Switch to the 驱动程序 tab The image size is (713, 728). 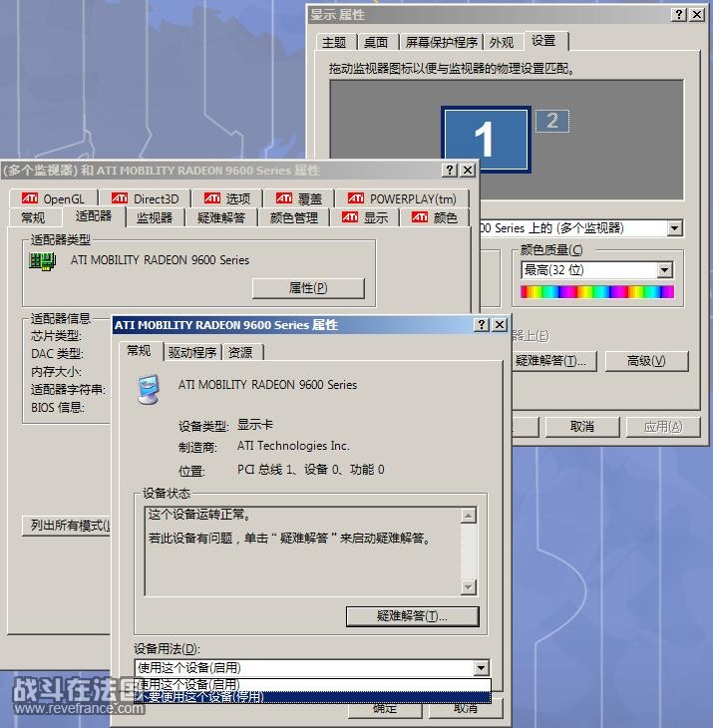pos(192,352)
